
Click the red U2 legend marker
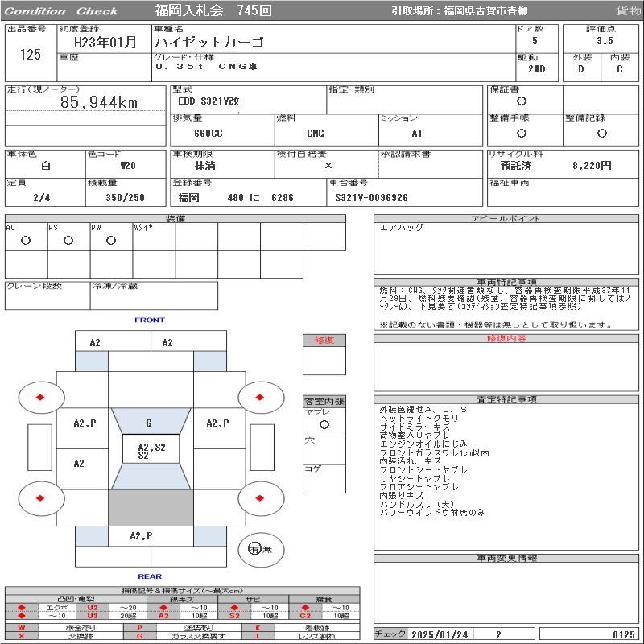click(93, 608)
